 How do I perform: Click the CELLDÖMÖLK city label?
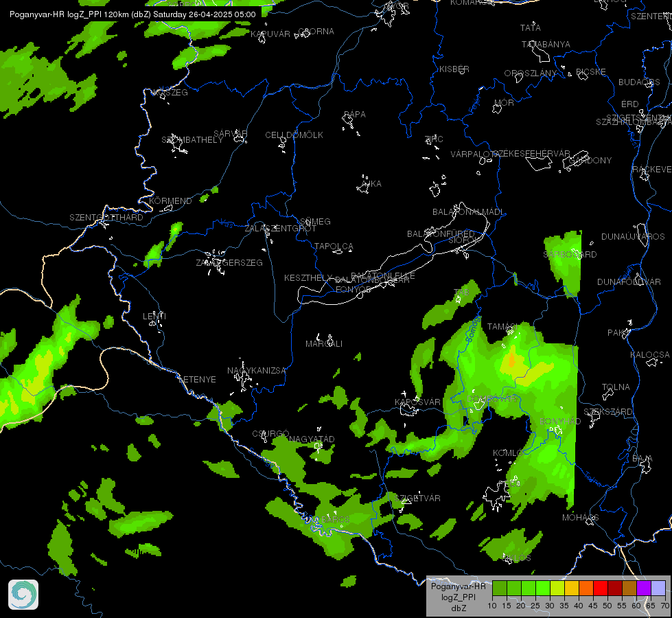coord(294,135)
